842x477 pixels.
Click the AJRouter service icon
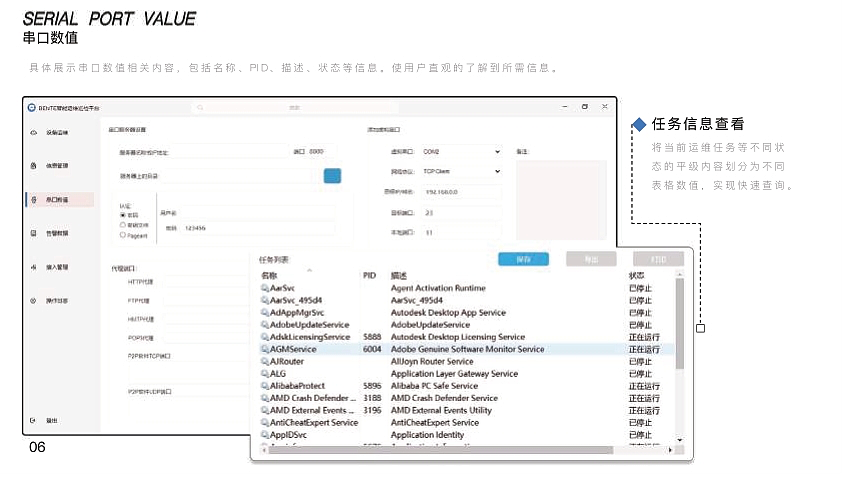point(265,362)
